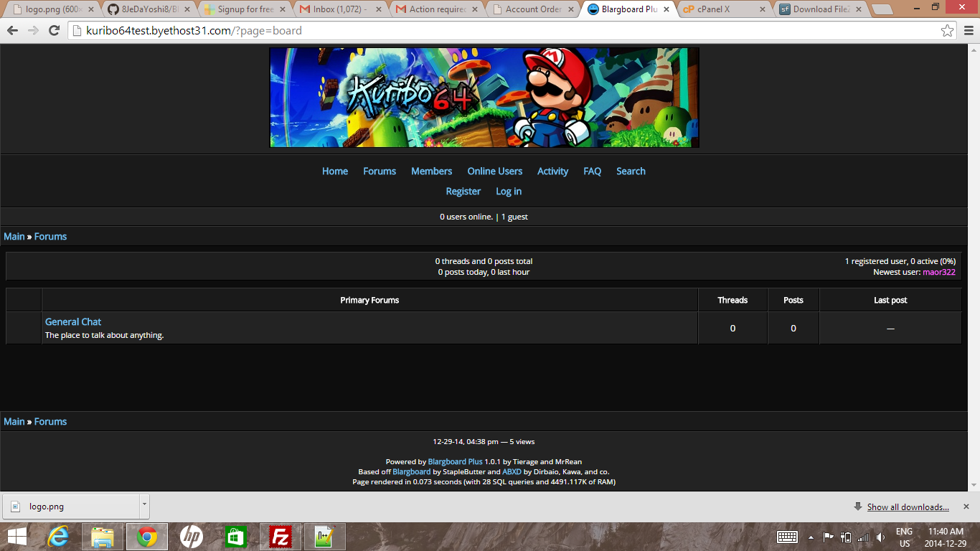980x551 pixels.
Task: Bookmark page with star icon
Action: [x=947, y=31]
